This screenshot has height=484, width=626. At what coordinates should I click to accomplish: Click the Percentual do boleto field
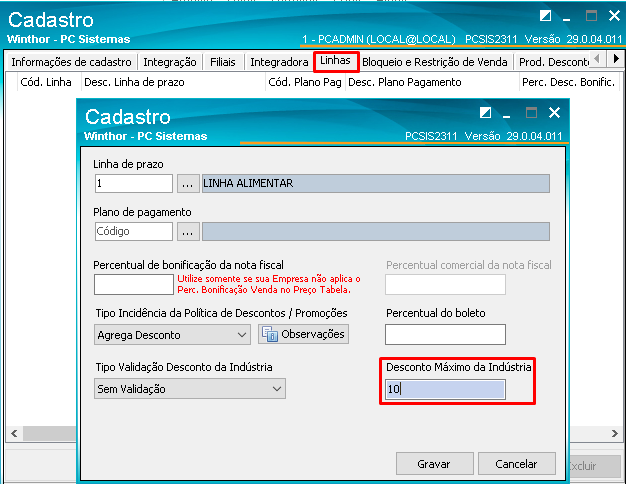coord(445,334)
